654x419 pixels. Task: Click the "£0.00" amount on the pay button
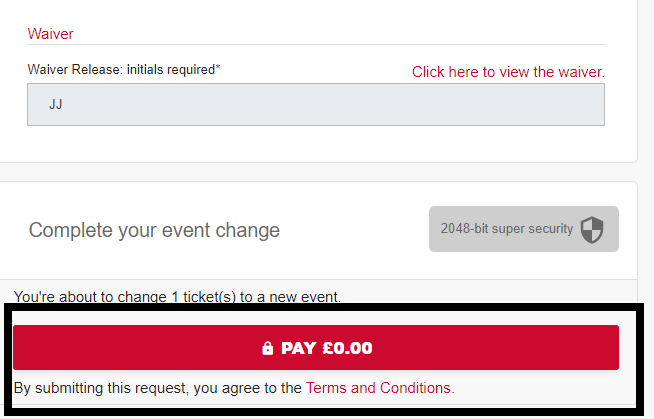(347, 349)
